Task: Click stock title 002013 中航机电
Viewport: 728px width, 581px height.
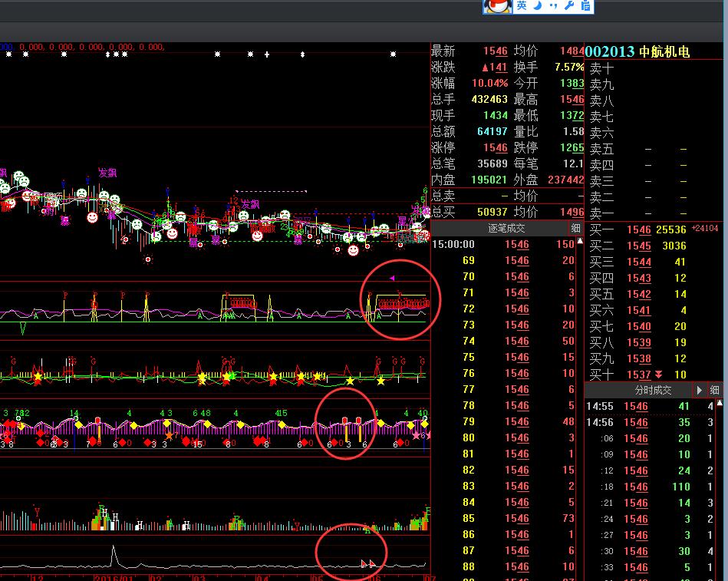Action: 637,51
